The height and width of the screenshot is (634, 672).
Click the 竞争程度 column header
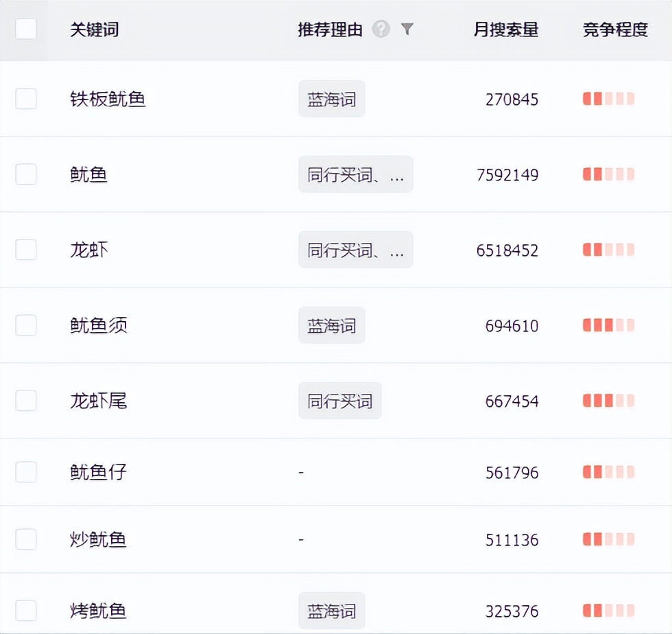615,30
